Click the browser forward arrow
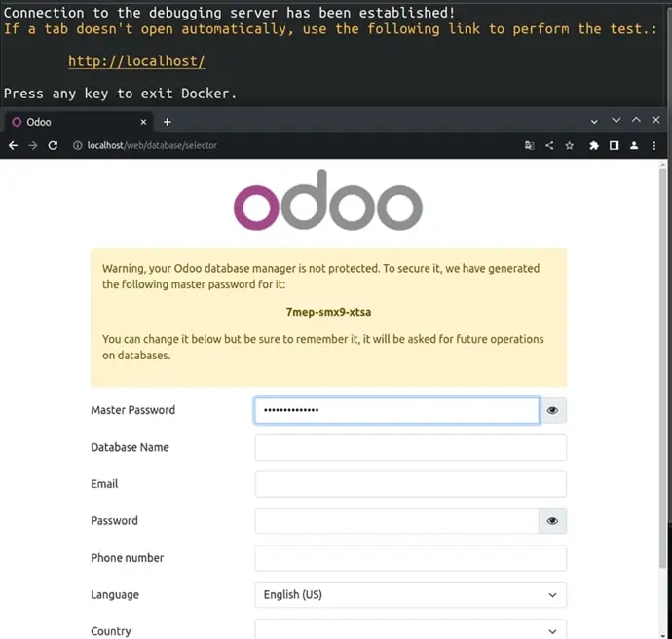 (x=33, y=145)
